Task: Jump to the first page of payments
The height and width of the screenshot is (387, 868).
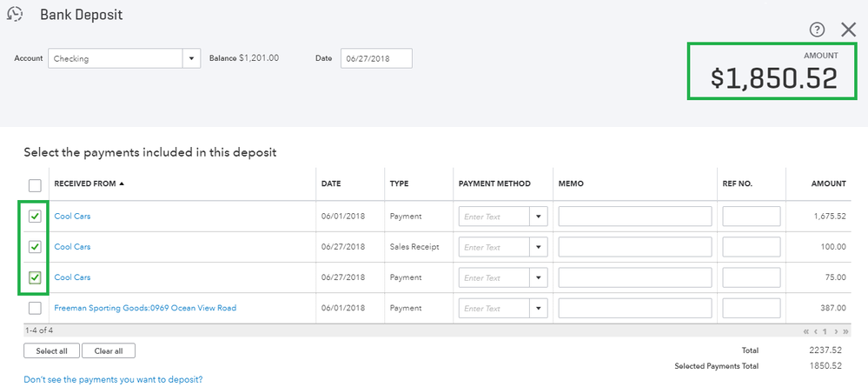Action: tap(806, 331)
